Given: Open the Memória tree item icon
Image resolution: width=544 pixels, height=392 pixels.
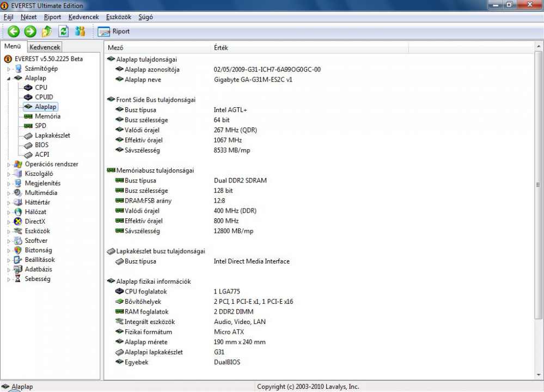Looking at the screenshot, I should tap(28, 117).
